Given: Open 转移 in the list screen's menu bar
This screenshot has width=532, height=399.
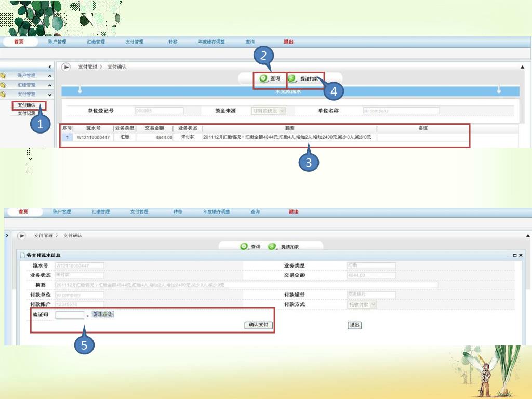Looking at the screenshot, I should (173, 42).
